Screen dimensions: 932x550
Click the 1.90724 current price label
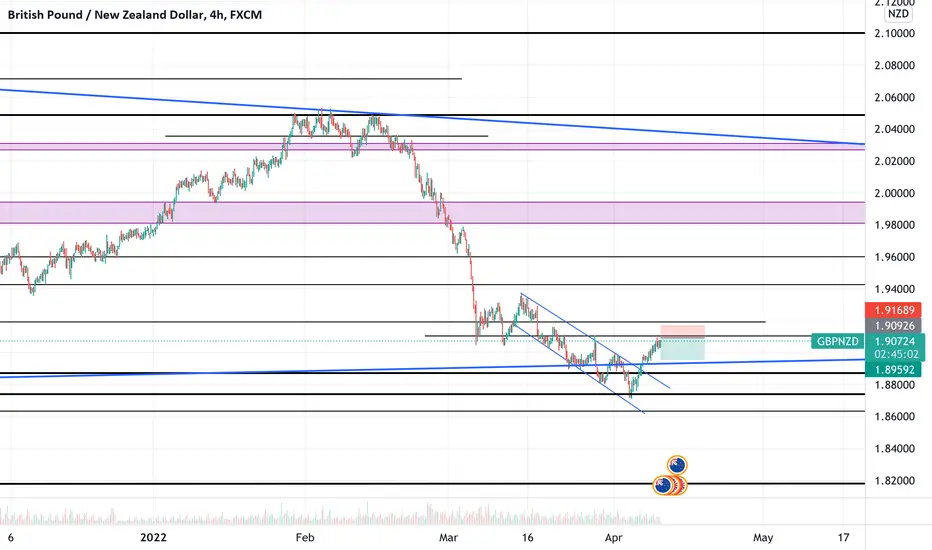point(895,341)
